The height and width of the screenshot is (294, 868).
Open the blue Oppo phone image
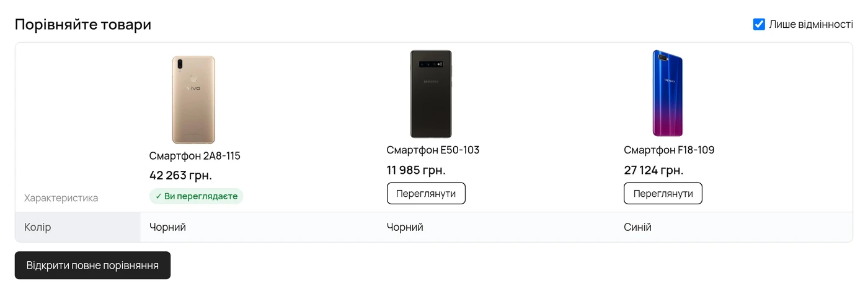point(668,93)
